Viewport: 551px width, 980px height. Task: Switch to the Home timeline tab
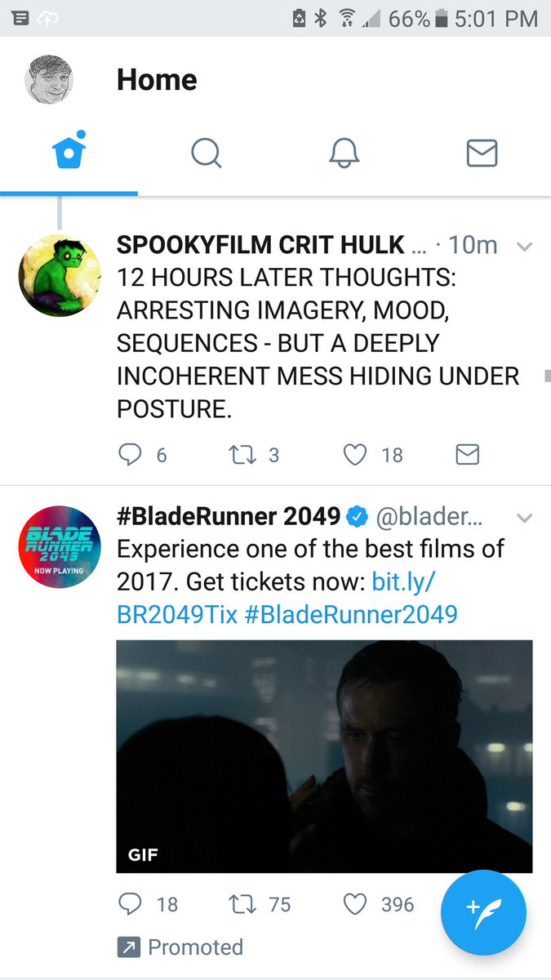(x=69, y=152)
